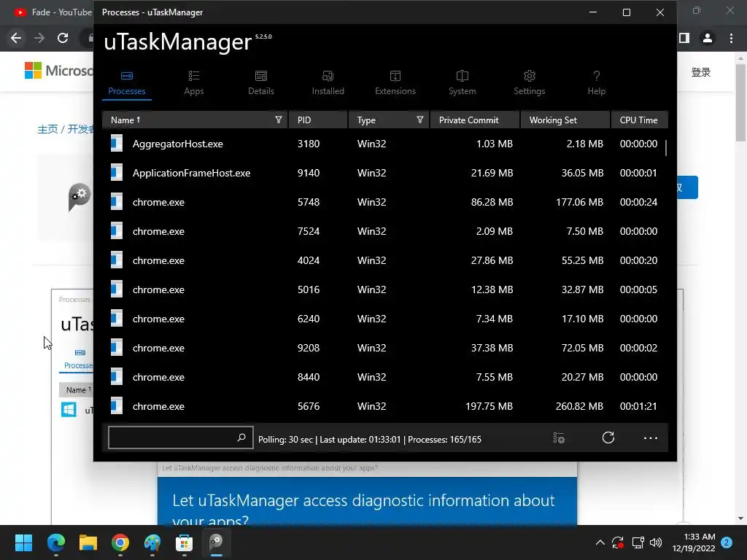Click the 260.82 MB working set value
This screenshot has height=560, width=747.
click(579, 406)
